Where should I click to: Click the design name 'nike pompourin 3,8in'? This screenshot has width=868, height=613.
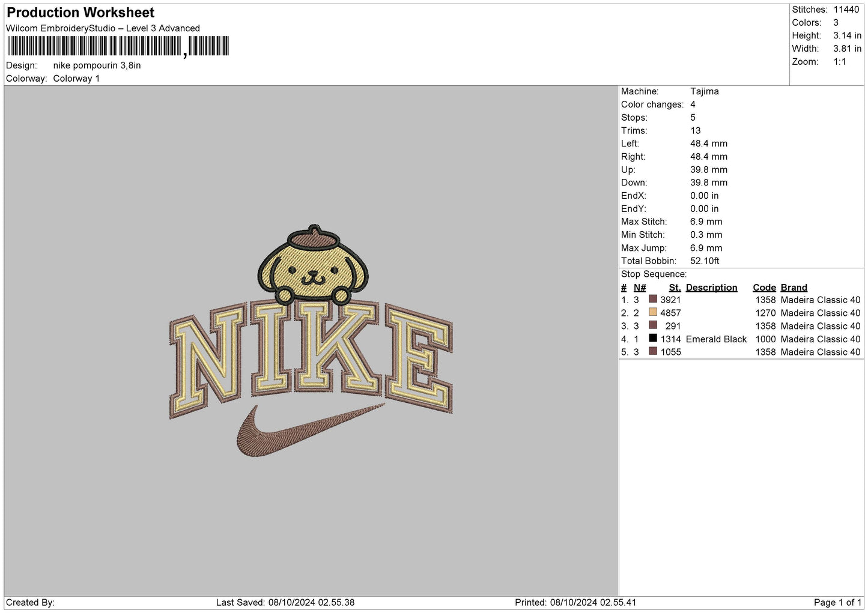97,65
